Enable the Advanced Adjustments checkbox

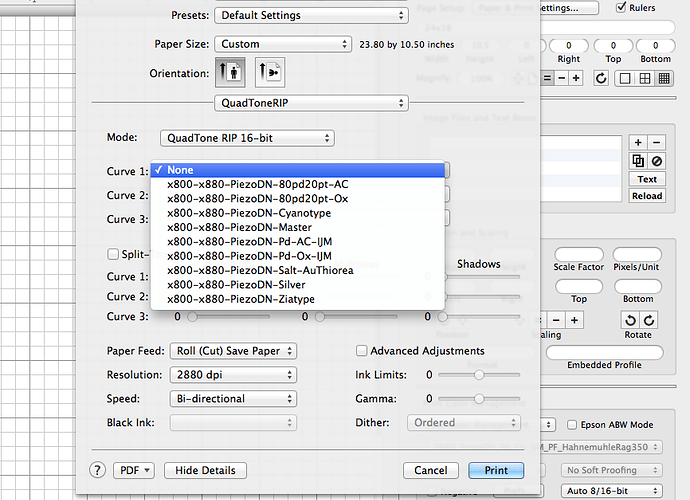pos(362,351)
